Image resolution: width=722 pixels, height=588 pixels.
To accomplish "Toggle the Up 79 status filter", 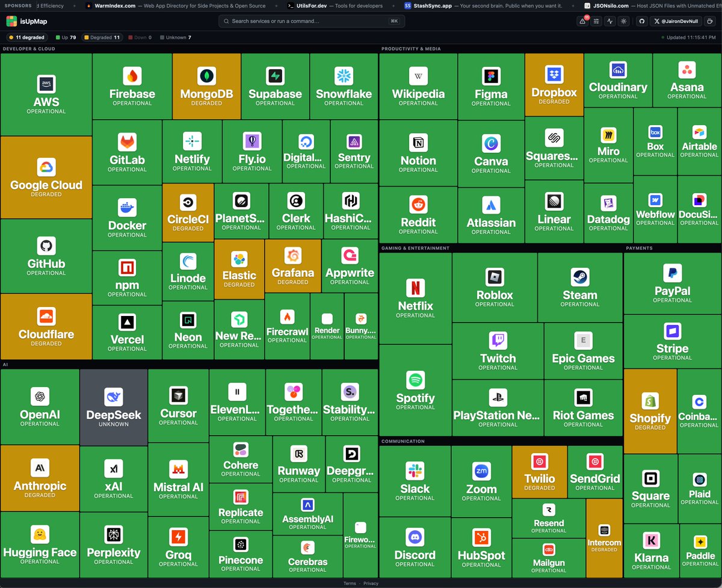I will tap(65, 37).
